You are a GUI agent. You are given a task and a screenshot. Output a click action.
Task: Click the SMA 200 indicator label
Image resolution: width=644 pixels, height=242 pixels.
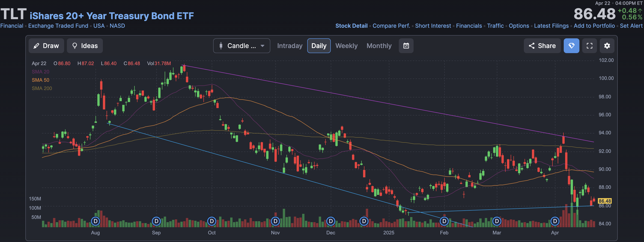pyautogui.click(x=42, y=88)
